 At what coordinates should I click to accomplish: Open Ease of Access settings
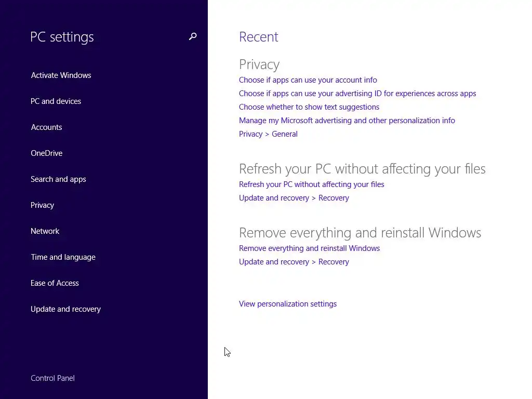coord(55,283)
